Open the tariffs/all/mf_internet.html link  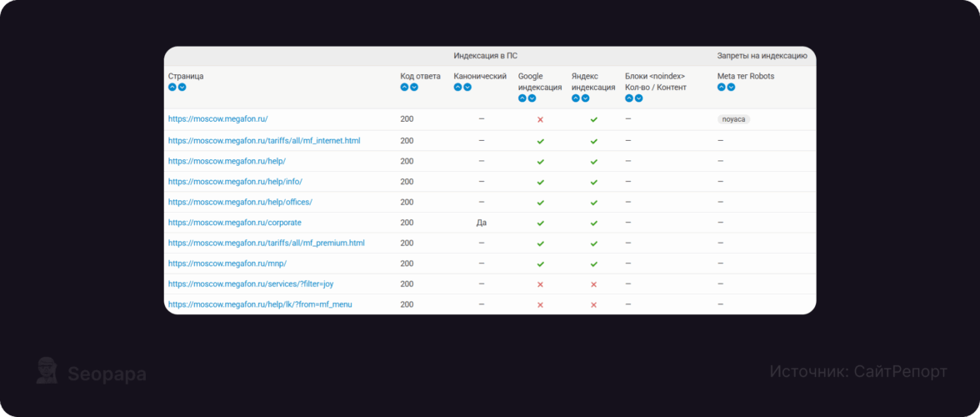[264, 141]
